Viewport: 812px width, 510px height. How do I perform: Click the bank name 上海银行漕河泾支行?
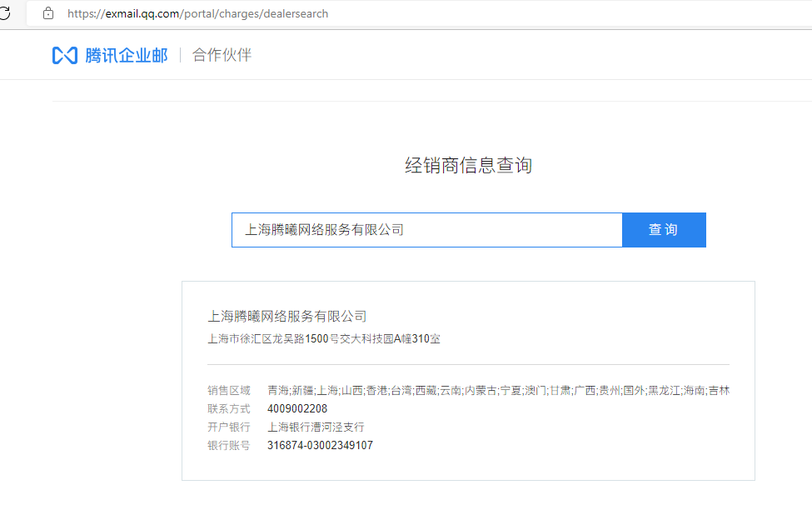(x=316, y=427)
